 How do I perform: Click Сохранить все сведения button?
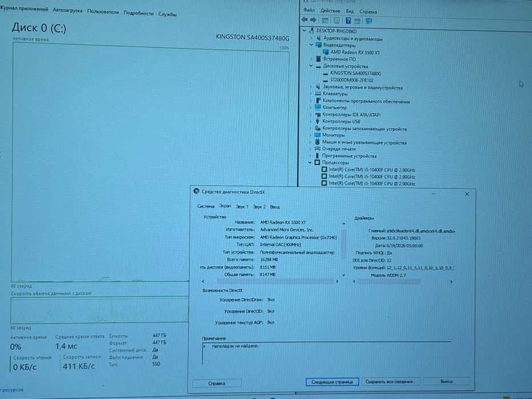click(x=390, y=381)
